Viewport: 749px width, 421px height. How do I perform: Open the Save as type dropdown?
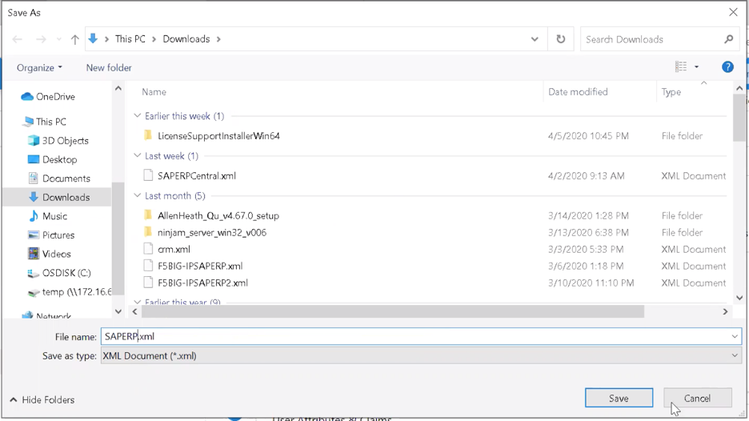point(421,356)
